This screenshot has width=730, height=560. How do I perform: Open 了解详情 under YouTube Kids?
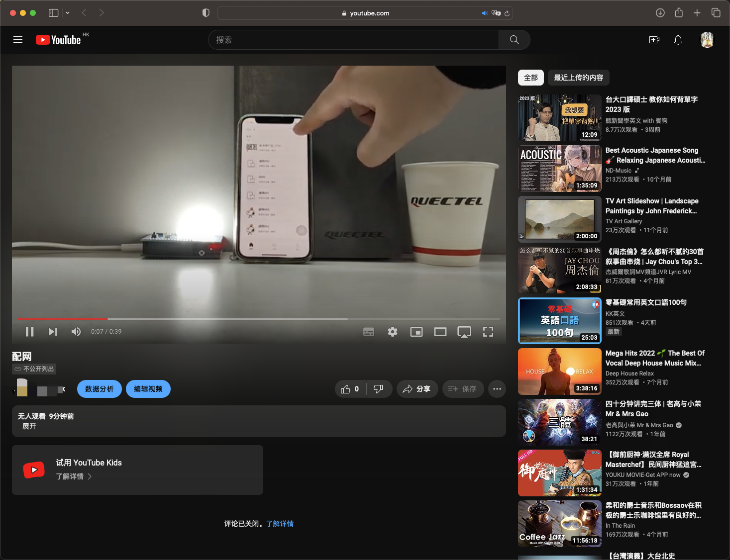coord(74,476)
